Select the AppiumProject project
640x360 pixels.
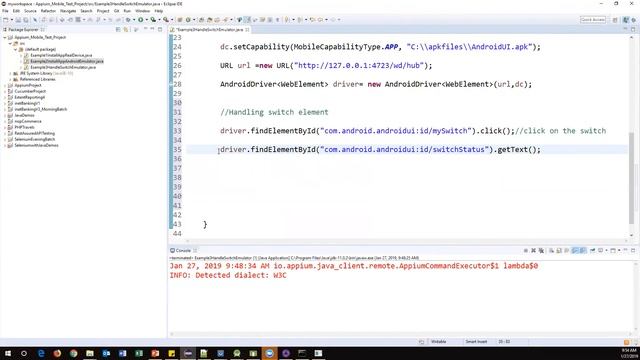coord(28,85)
